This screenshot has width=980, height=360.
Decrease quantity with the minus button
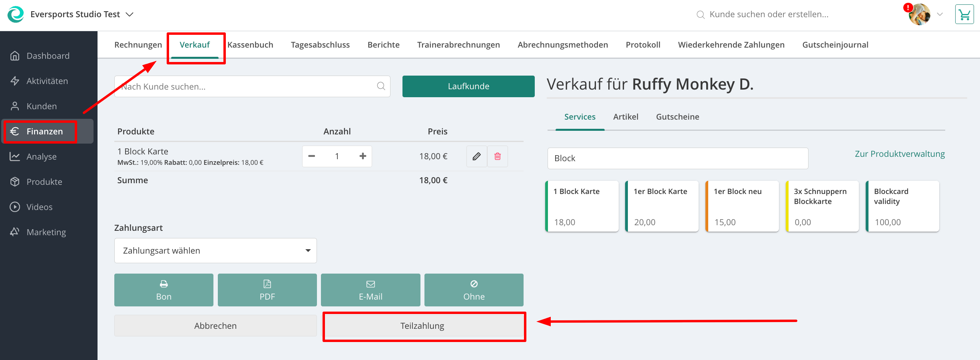click(x=312, y=156)
